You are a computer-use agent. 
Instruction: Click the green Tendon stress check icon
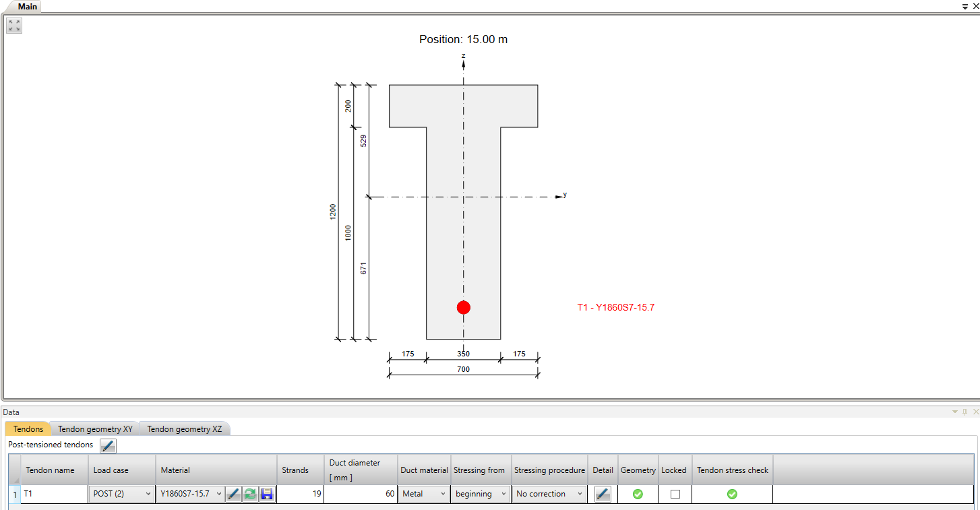coord(732,494)
